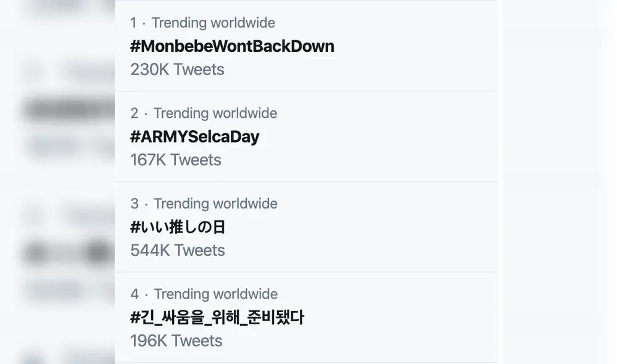Click the 544K Tweets count
Image resolution: width=617 pixels, height=364 pixels.
(x=178, y=250)
